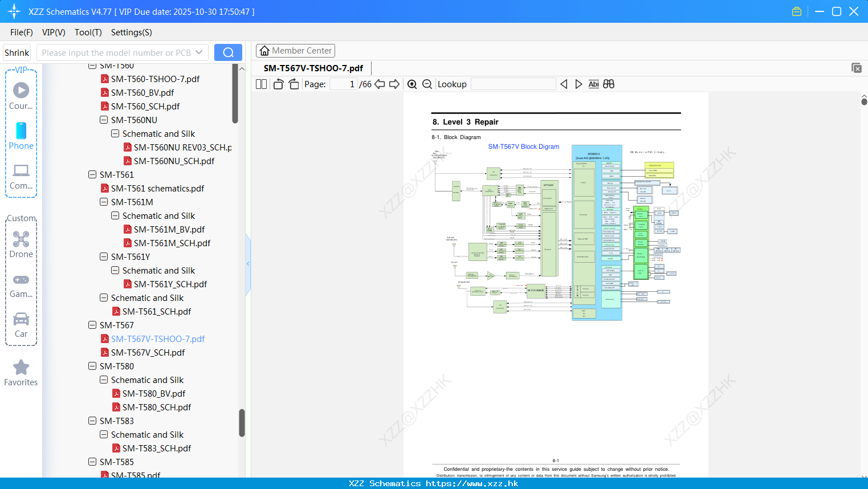Open SM-T580_SCH.pdf file
The height and width of the screenshot is (489, 868).
157,407
